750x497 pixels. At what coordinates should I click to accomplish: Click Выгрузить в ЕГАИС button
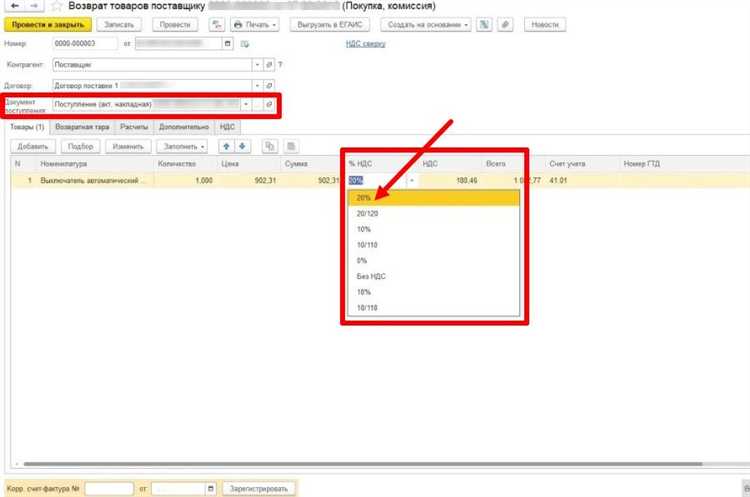[330, 24]
